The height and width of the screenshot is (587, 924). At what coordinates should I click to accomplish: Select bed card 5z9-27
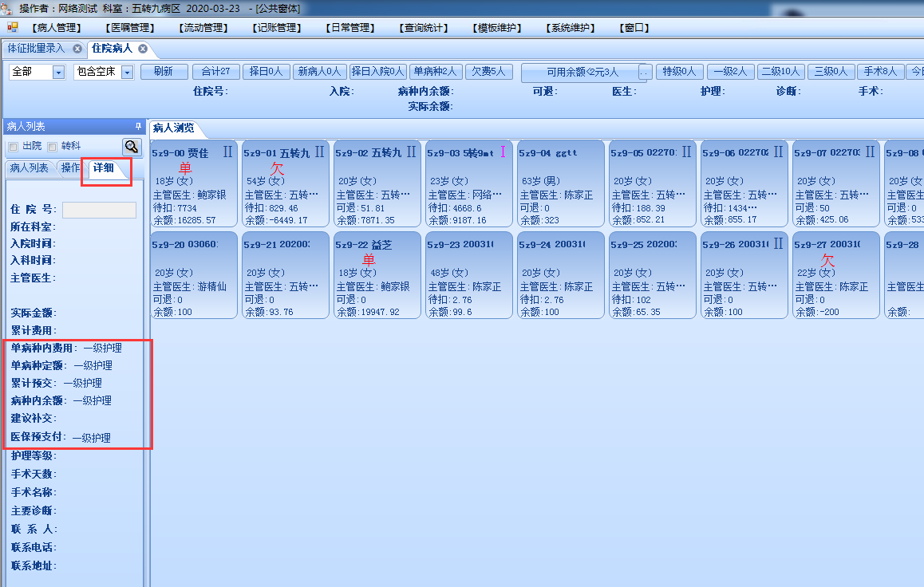(x=836, y=275)
